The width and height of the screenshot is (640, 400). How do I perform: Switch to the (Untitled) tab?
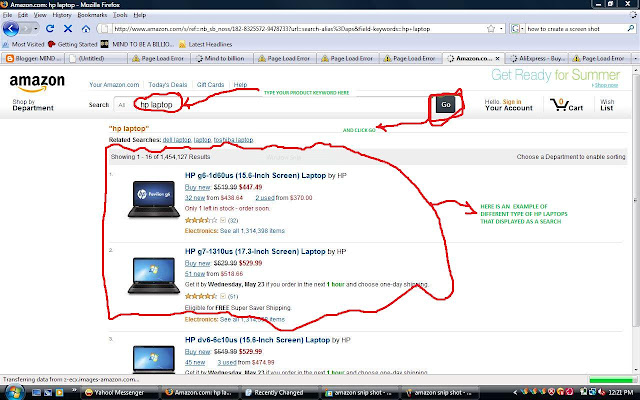(96, 59)
